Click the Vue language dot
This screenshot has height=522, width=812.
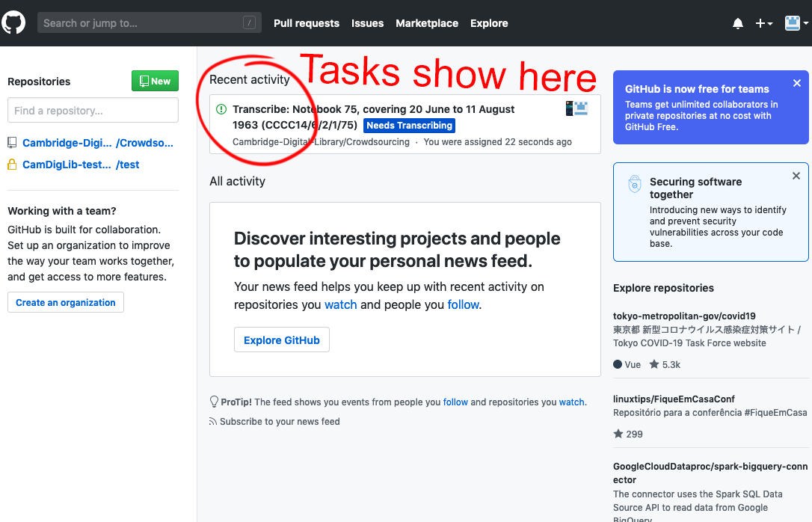[618, 364]
